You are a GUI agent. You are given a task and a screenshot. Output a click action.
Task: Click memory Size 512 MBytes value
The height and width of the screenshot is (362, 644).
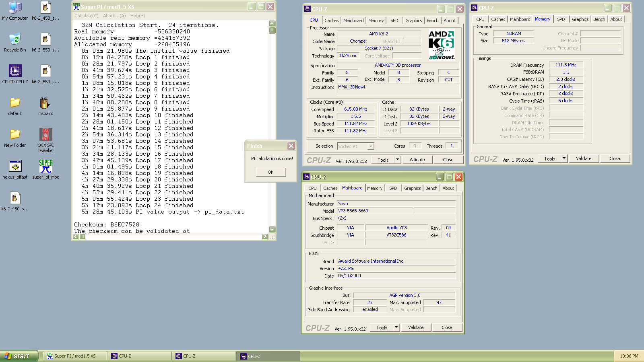(513, 41)
